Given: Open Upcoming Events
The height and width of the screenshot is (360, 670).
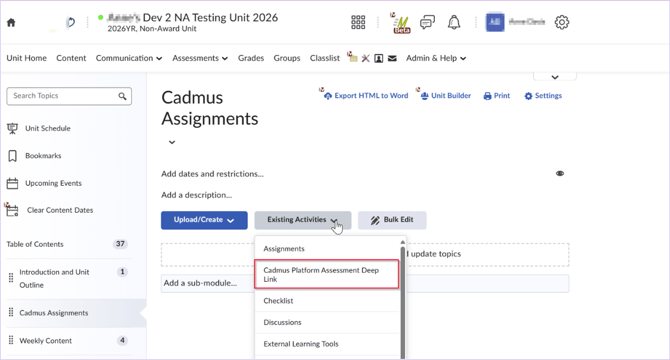Looking at the screenshot, I should [53, 183].
